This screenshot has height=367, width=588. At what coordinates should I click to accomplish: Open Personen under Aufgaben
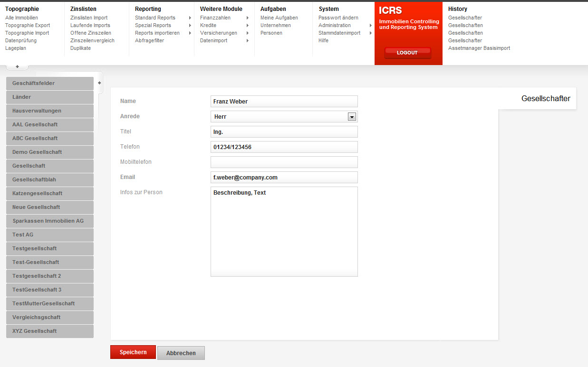point(271,33)
